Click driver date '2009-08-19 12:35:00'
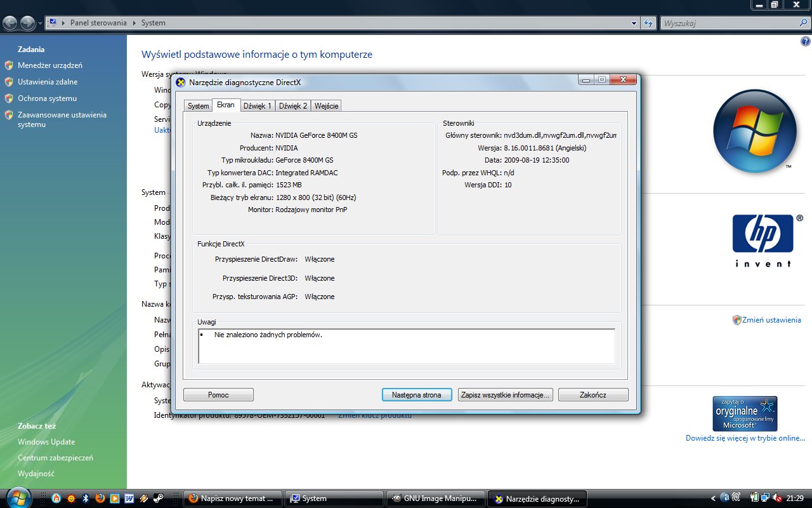 [536, 160]
